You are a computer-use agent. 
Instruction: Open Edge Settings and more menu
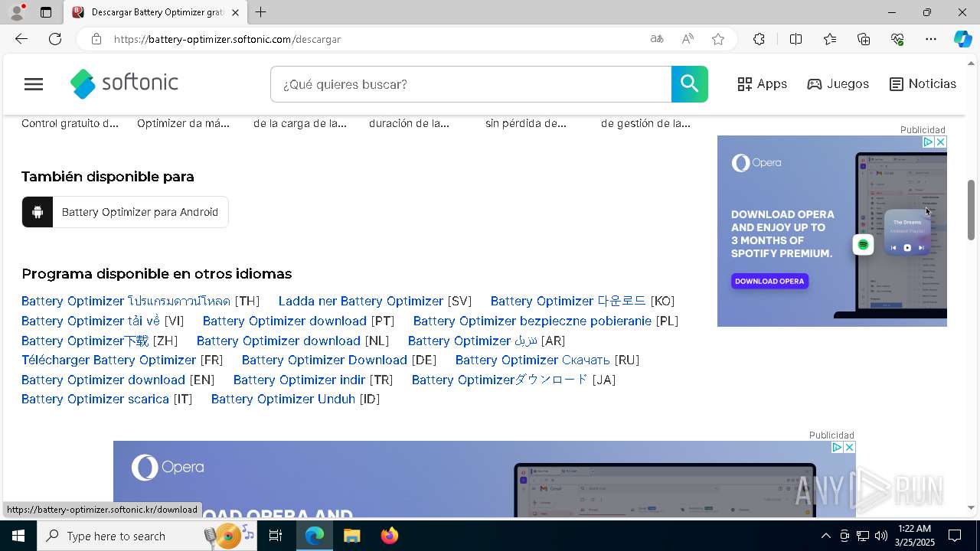point(931,39)
